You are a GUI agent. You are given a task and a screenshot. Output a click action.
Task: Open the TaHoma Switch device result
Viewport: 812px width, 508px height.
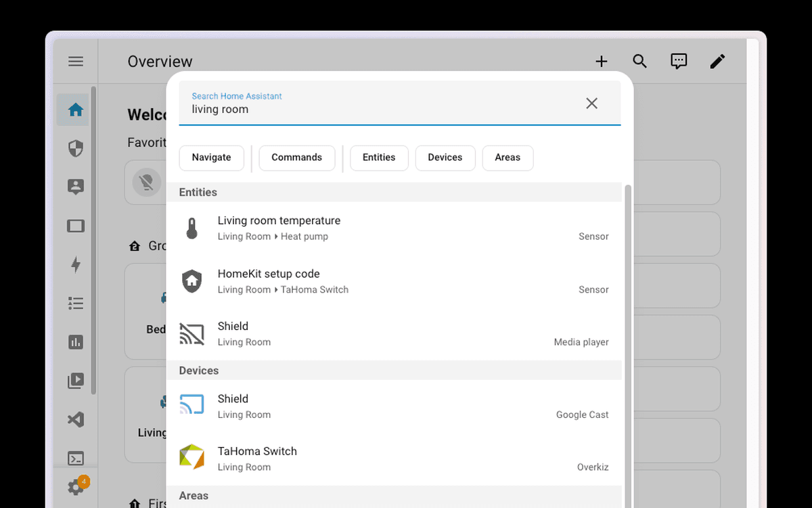pos(394,459)
